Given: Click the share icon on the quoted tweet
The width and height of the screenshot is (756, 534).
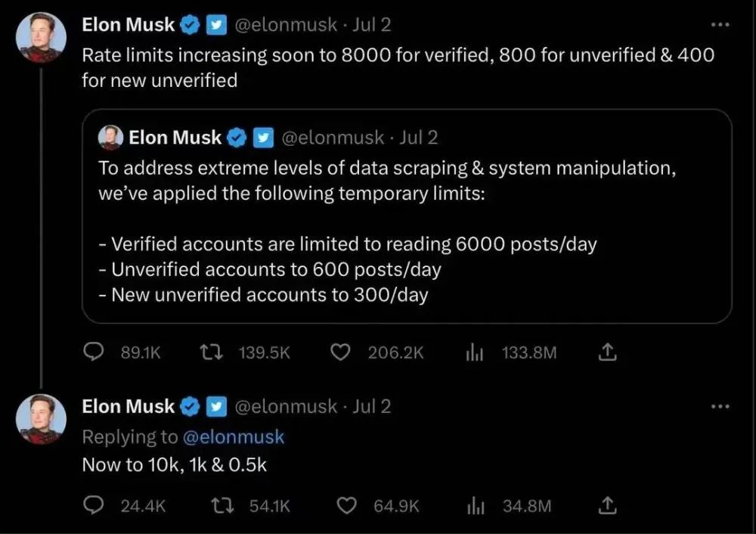Looking at the screenshot, I should pyautogui.click(x=607, y=352).
